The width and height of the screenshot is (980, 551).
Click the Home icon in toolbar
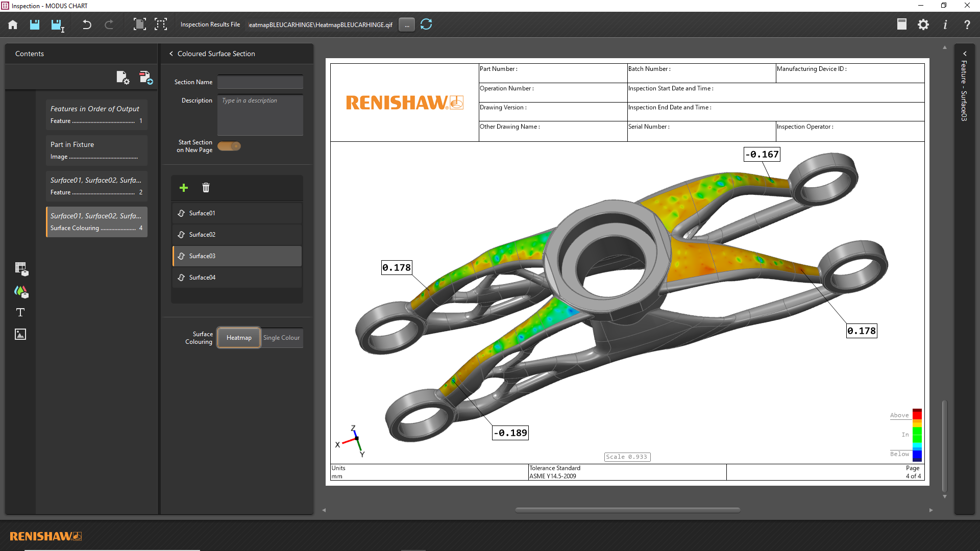point(13,24)
